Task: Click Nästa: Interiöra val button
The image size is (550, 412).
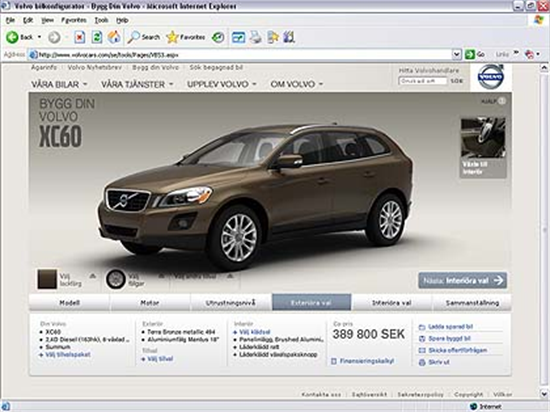Action: pyautogui.click(x=462, y=281)
